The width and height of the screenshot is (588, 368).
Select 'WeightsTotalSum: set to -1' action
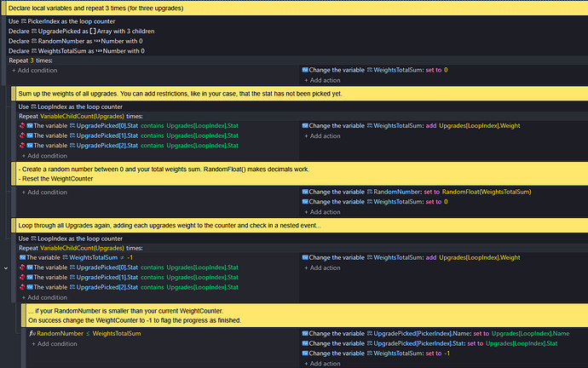coord(376,354)
